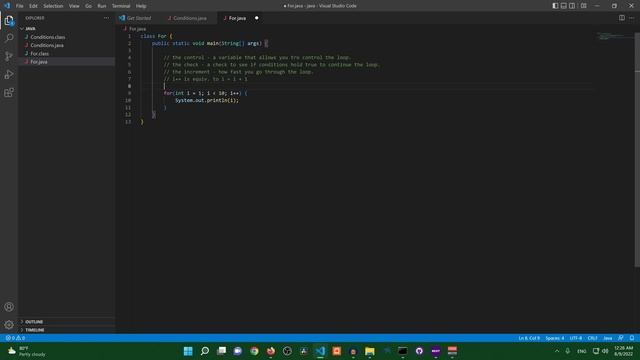Open the Extensions view
The image size is (640, 360).
tap(9, 93)
